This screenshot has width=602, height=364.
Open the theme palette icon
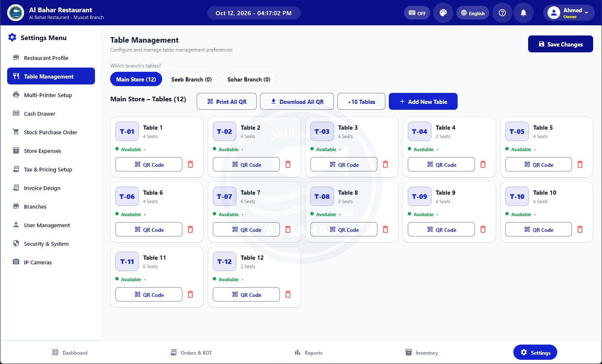pyautogui.click(x=443, y=13)
